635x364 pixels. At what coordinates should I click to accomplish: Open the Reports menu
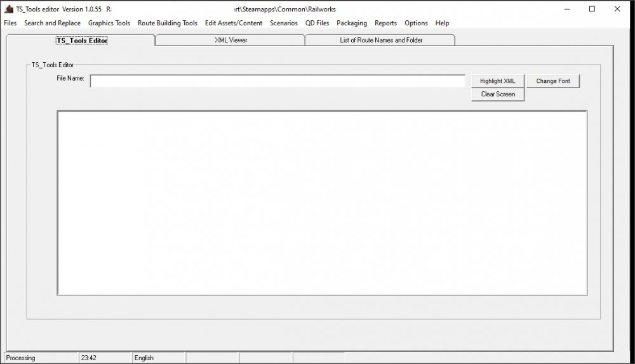coord(385,23)
